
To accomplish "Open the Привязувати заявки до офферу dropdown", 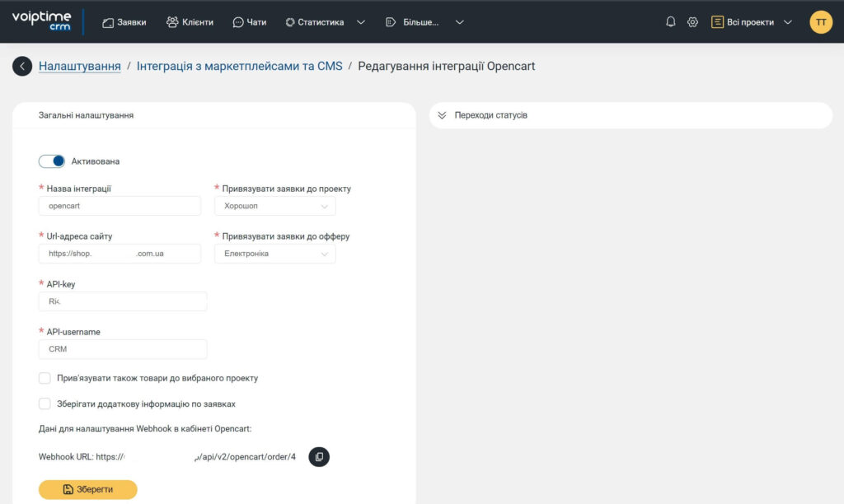I will [x=275, y=254].
